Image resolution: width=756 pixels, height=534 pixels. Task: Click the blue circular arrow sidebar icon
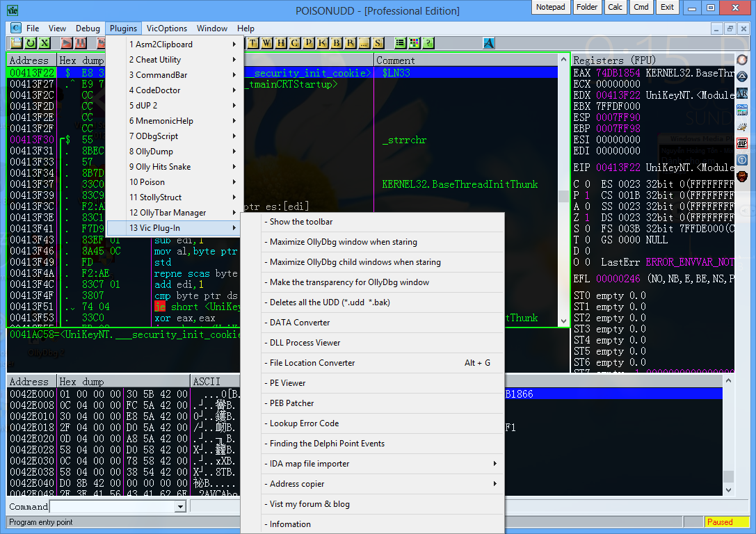click(742, 160)
